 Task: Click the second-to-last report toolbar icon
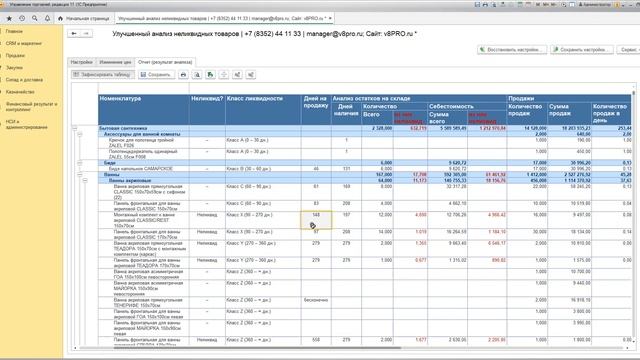click(x=237, y=75)
